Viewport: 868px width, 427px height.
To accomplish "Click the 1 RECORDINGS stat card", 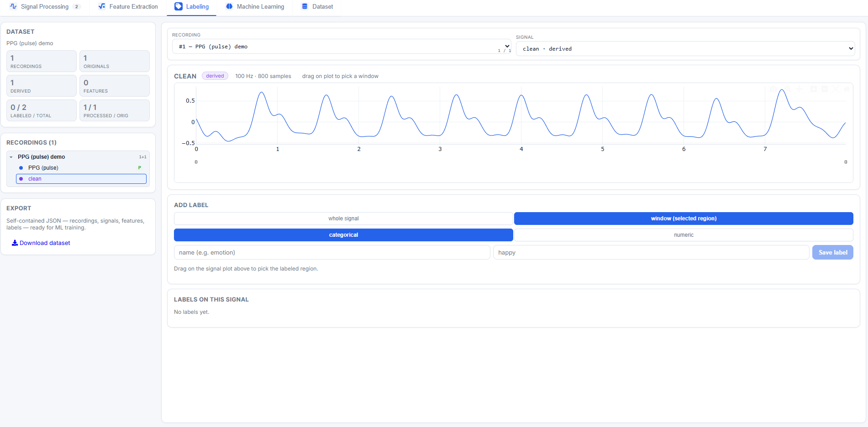I will pyautogui.click(x=42, y=61).
